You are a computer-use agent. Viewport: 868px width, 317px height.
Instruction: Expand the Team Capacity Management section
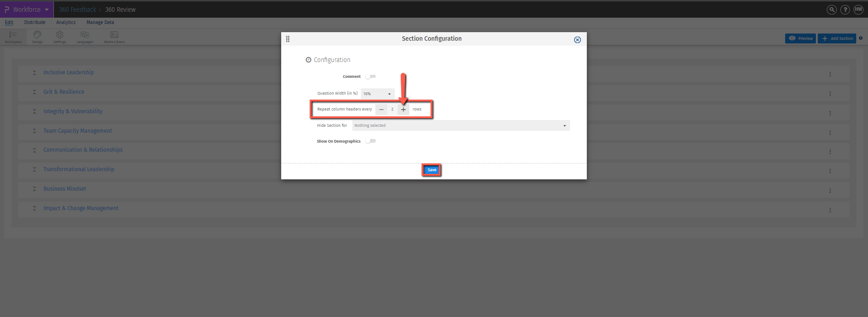click(x=34, y=131)
